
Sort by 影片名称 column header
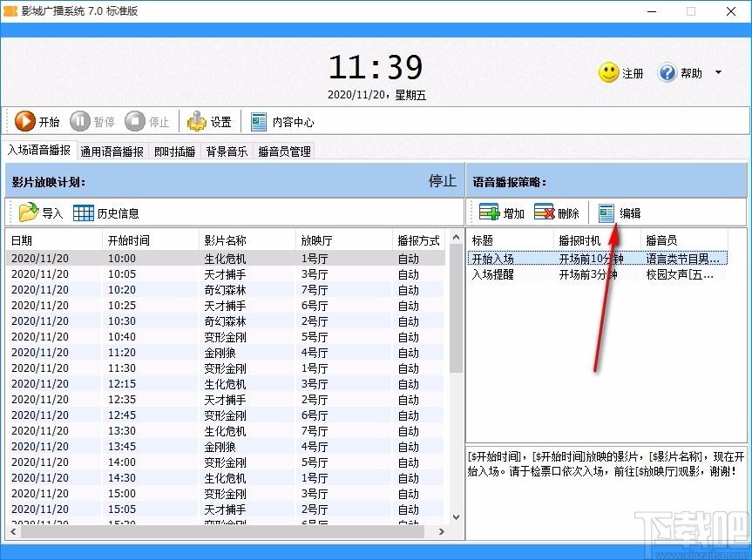pos(247,240)
